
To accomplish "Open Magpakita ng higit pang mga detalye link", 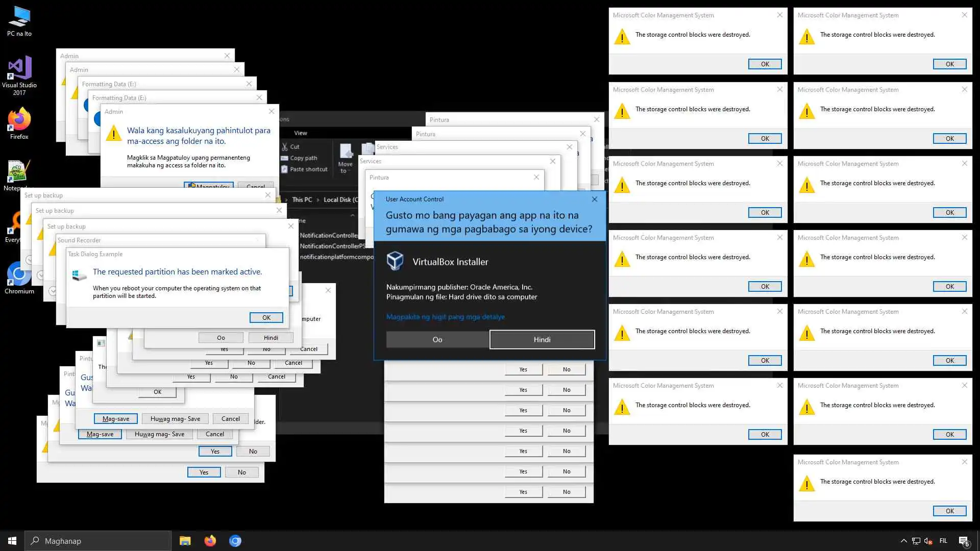I will pos(445,317).
